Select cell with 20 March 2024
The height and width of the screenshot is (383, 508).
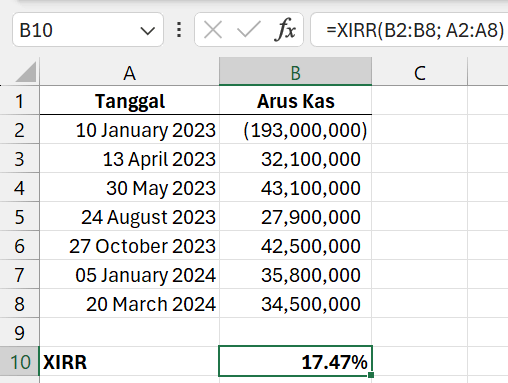129,303
